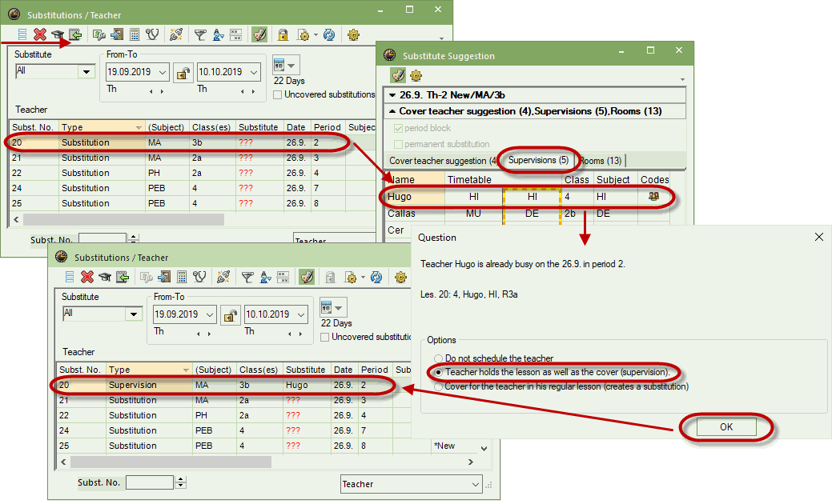Click gear icon in Substitute Suggestion toolbar
Viewport: 832px width, 504px height.
(x=416, y=75)
